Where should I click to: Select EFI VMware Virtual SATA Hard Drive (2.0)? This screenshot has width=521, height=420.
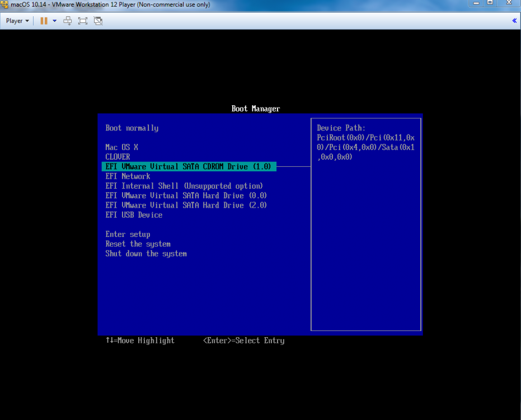tap(186, 205)
